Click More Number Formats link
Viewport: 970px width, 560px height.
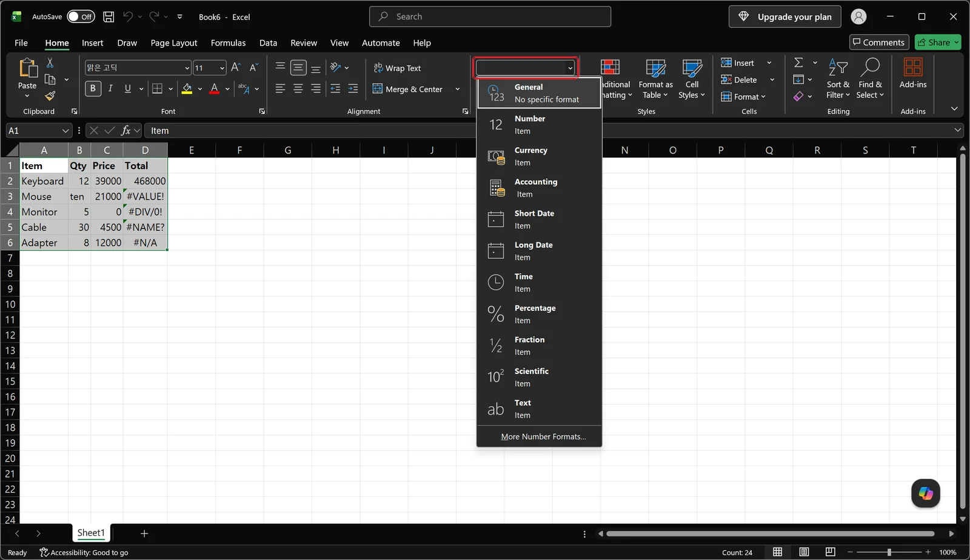543,436
